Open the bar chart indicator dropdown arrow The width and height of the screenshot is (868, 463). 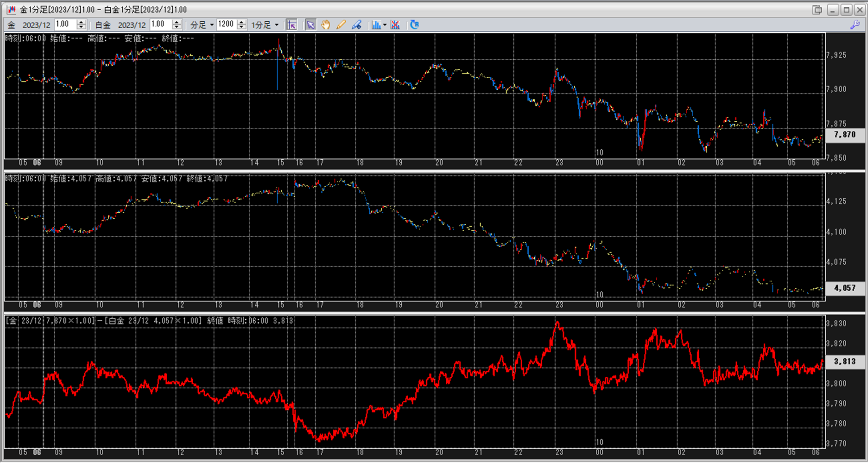385,25
